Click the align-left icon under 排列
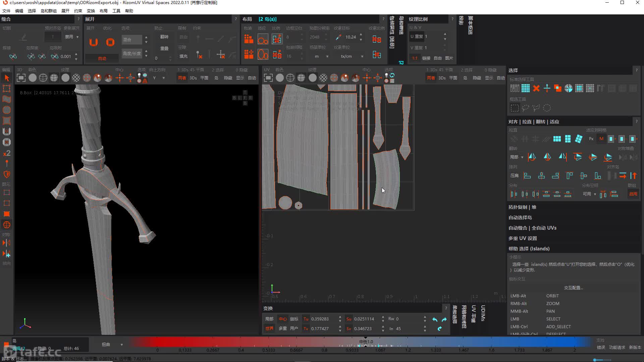 coord(527,176)
